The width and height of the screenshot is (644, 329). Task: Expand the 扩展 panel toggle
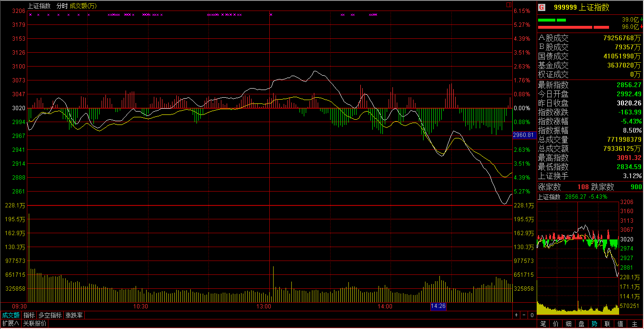tap(10, 323)
